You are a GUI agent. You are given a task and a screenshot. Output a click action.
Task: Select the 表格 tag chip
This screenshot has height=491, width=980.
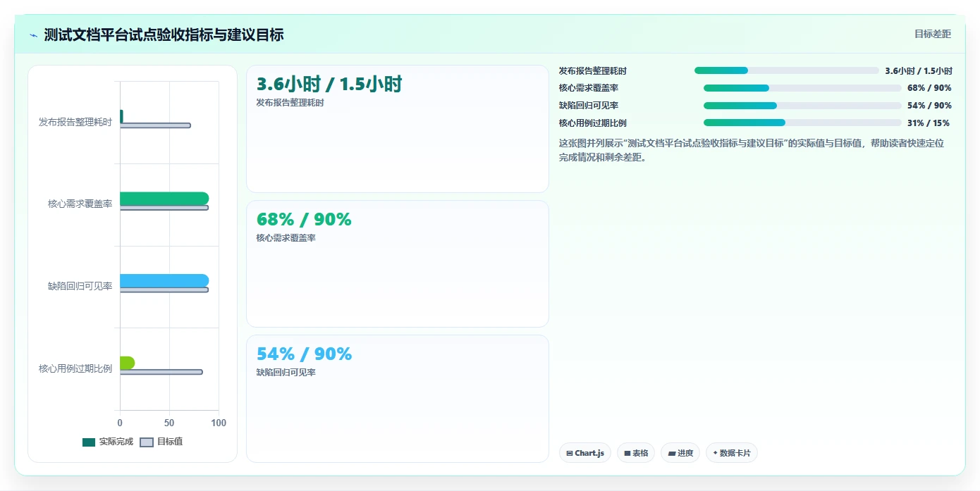pos(636,453)
